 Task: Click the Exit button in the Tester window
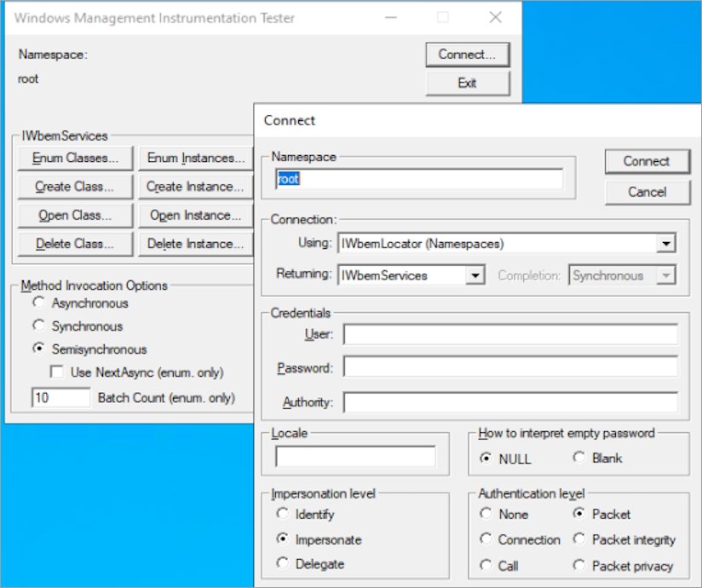tap(468, 84)
